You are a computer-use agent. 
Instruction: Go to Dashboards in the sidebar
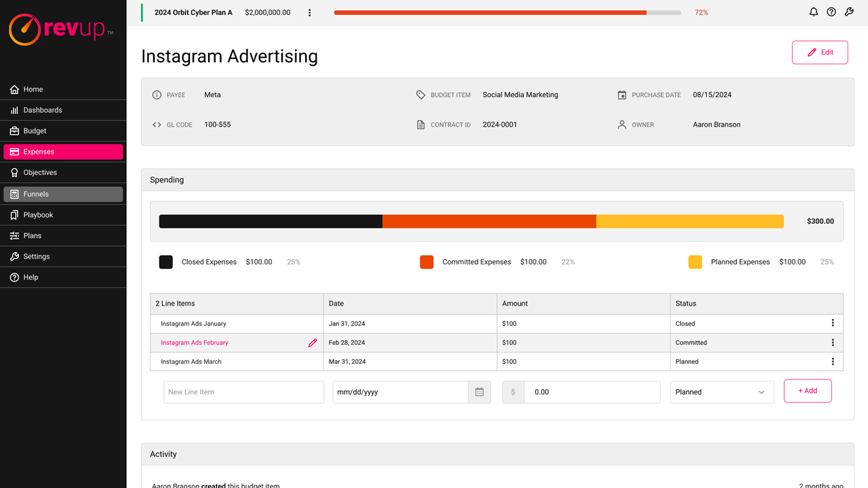click(x=42, y=110)
